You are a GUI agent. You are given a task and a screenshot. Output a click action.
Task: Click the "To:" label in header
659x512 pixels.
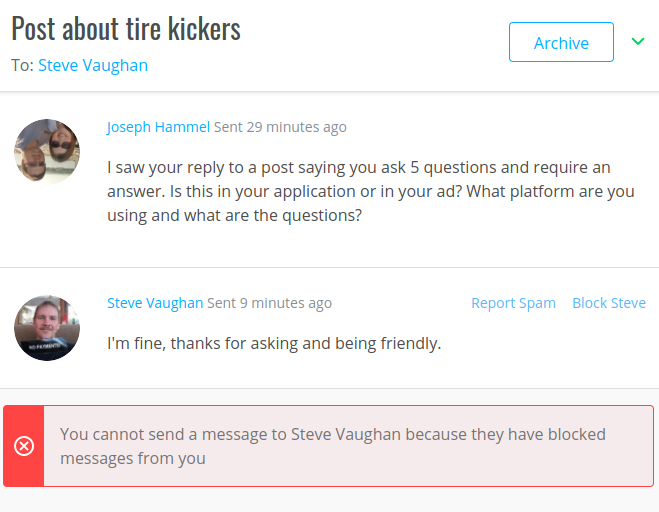pyautogui.click(x=22, y=66)
